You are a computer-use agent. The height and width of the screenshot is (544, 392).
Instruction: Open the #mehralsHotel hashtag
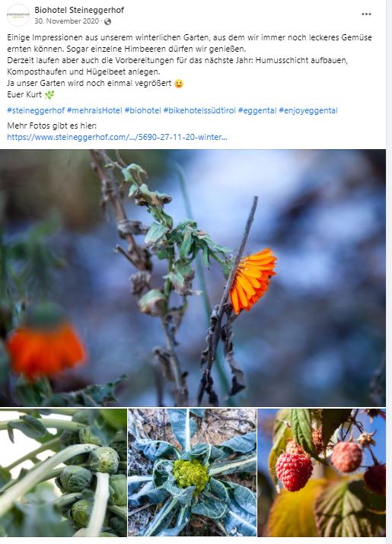coord(94,110)
